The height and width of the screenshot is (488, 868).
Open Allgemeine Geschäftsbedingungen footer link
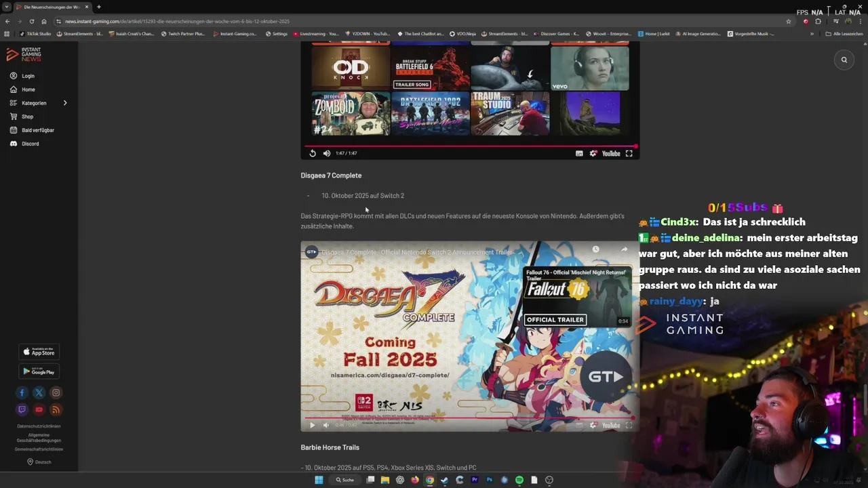click(x=39, y=437)
